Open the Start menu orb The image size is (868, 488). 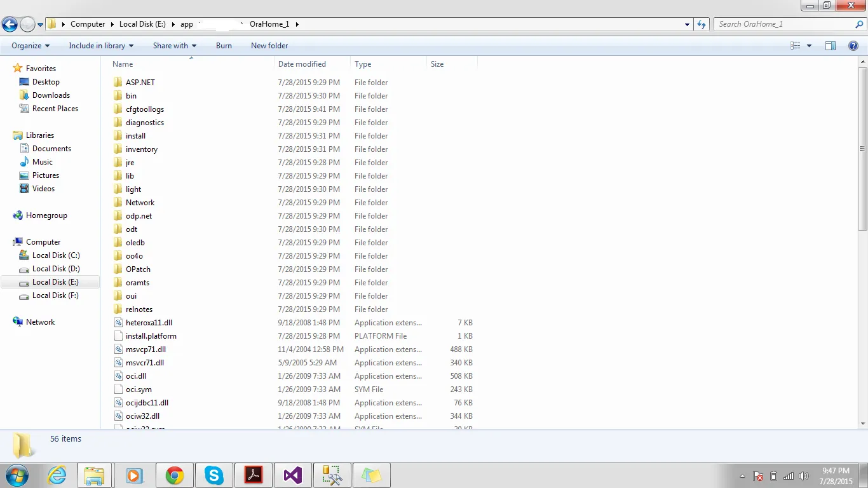(x=17, y=475)
